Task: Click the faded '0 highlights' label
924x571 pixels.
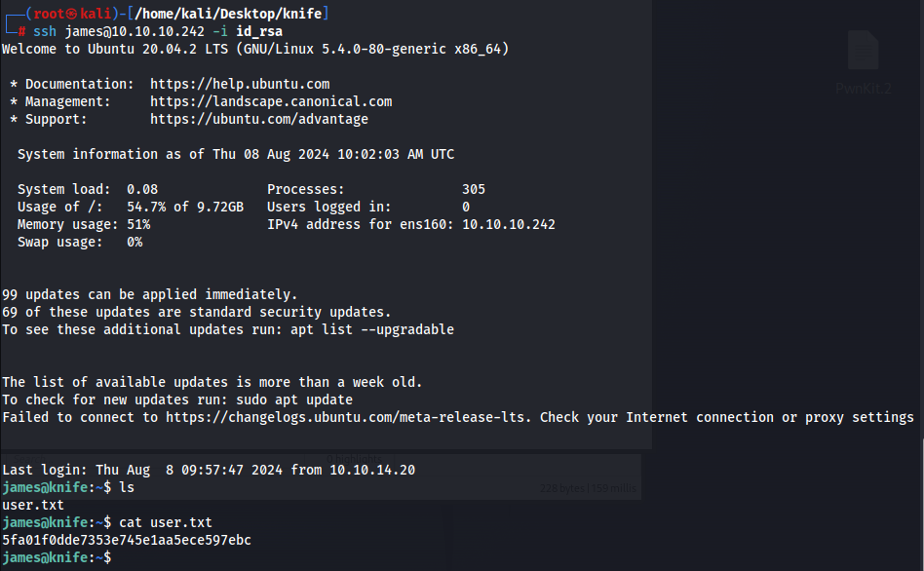Action: click(x=354, y=458)
